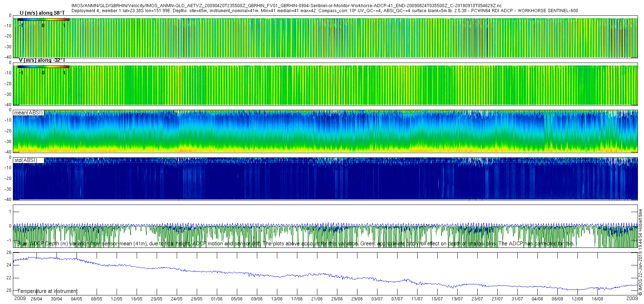Click the 'V (m/s) along -32°T' title
This screenshot has height=304, width=644.
(x=42, y=60)
